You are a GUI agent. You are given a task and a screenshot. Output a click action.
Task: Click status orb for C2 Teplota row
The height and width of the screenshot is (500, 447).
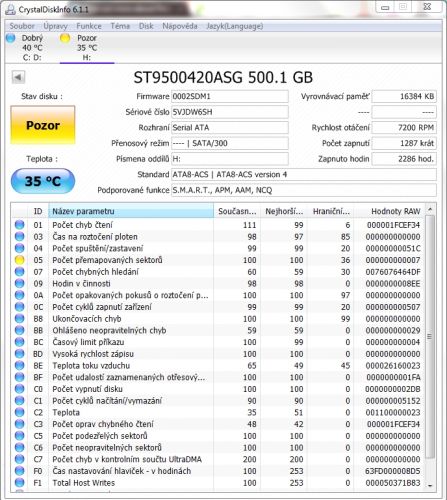pos(20,412)
